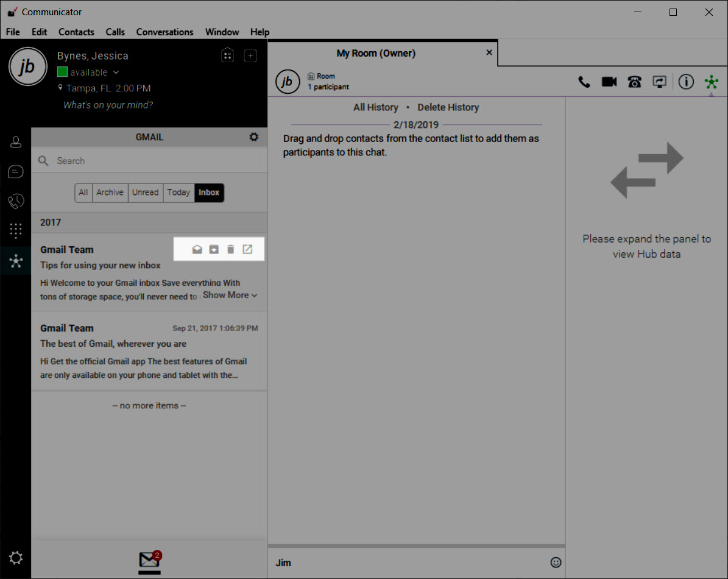Screen dimensions: 728x579
Task: Select the Inbox email filter
Action: click(x=209, y=192)
